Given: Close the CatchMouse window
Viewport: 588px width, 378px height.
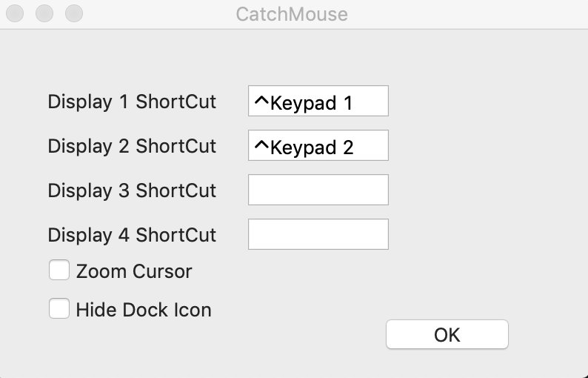Looking at the screenshot, I should [x=15, y=13].
